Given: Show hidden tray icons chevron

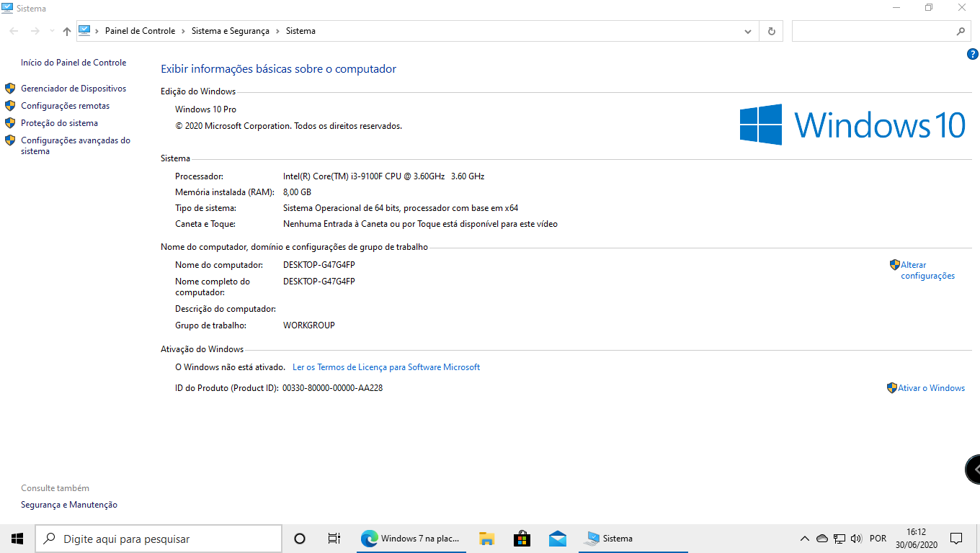Looking at the screenshot, I should tap(805, 539).
